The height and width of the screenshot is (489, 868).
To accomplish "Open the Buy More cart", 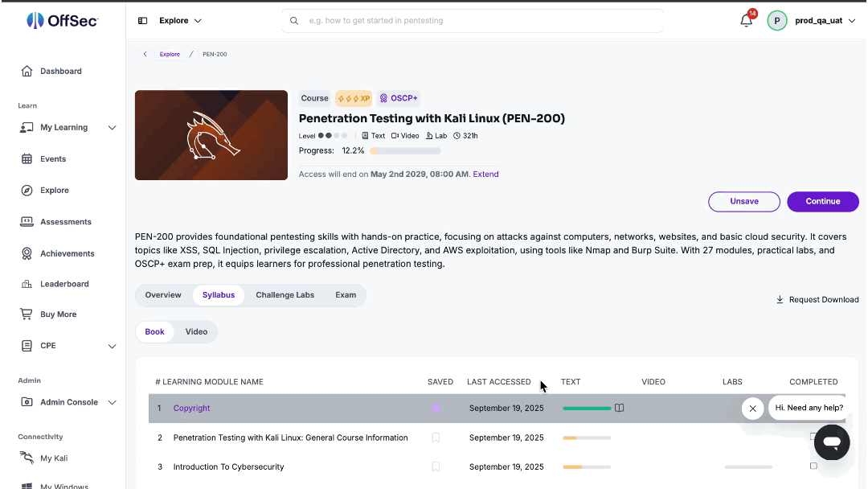I will 58,314.
